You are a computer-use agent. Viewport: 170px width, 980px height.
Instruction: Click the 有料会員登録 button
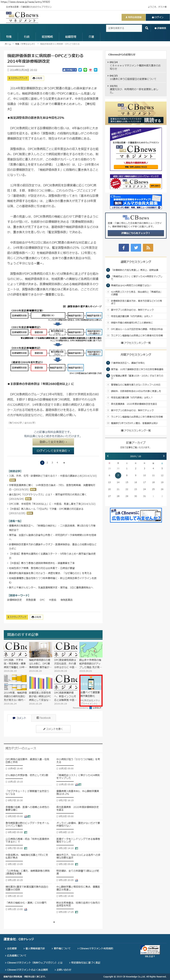[133, 17]
